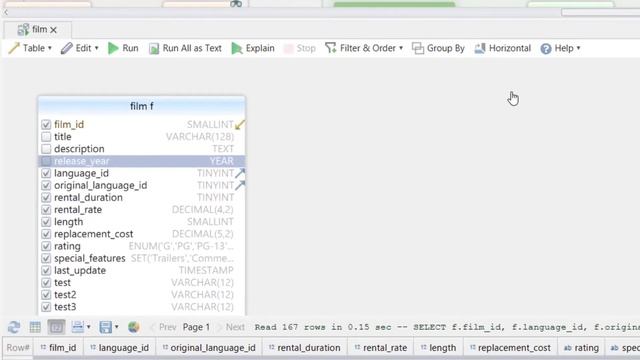Sort by length column header

tap(438, 348)
